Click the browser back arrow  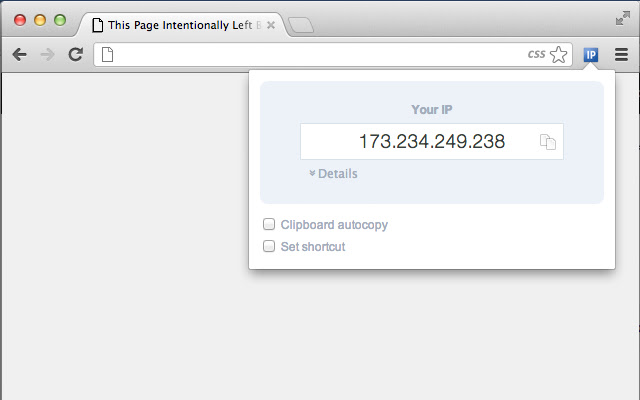[x=19, y=55]
